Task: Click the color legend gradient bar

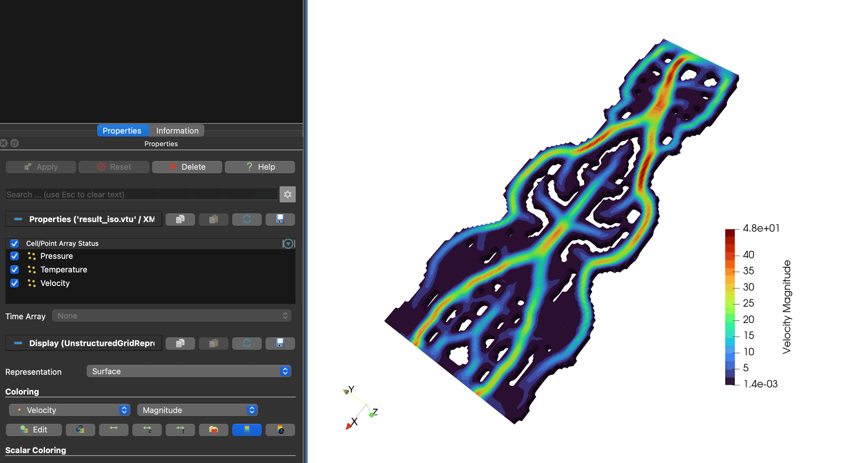Action: [730, 307]
